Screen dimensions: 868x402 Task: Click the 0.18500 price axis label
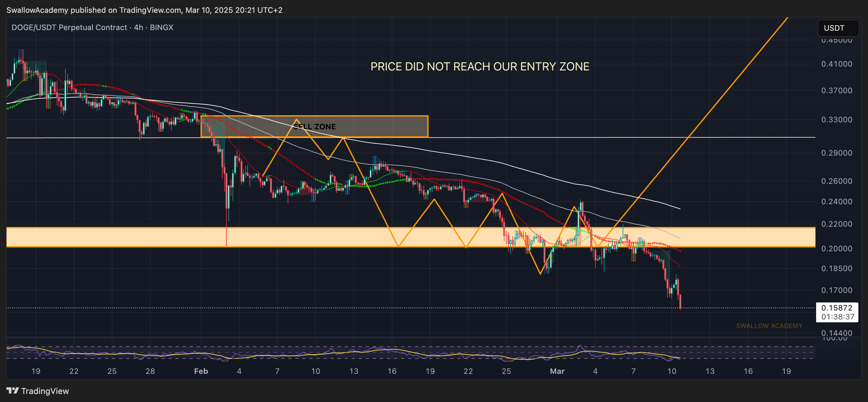837,268
